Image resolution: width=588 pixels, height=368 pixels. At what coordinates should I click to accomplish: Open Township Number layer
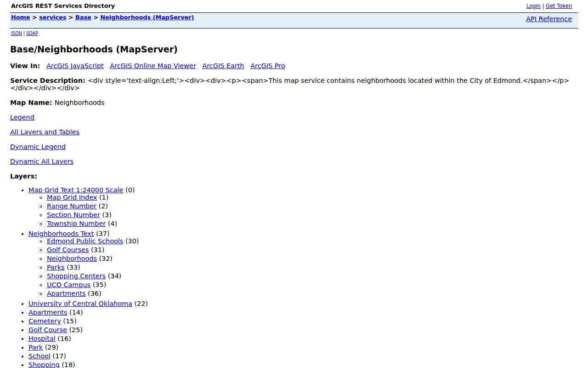pyautogui.click(x=76, y=224)
